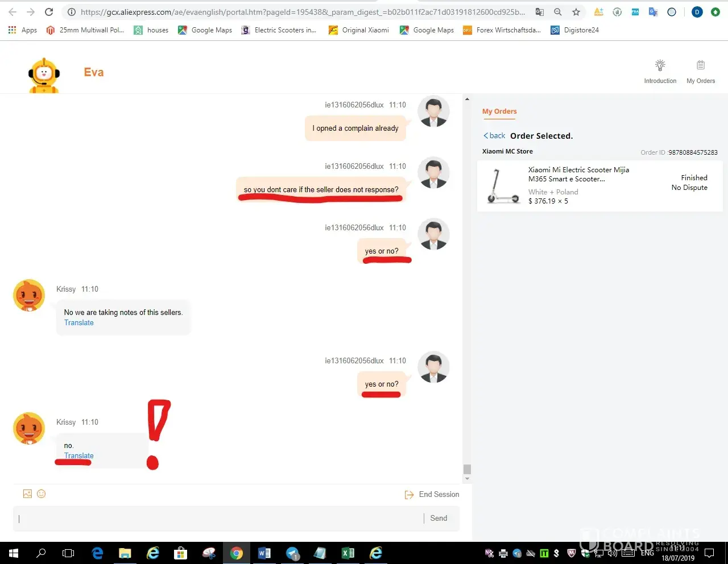Click the green Chrome update arrow icon
The width and height of the screenshot is (728, 564).
click(715, 12)
